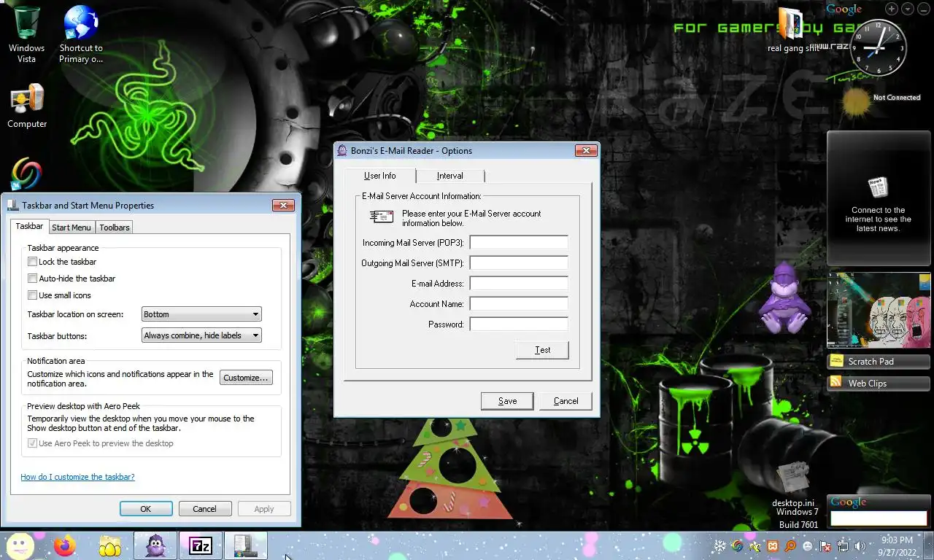The width and height of the screenshot is (934, 560).
Task: Open the eggs folder icon on taskbar
Action: click(x=110, y=545)
